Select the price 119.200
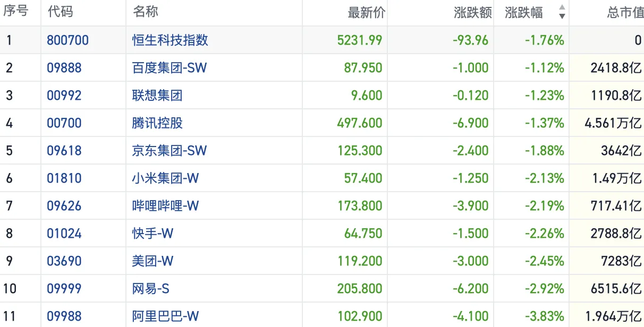 click(360, 261)
